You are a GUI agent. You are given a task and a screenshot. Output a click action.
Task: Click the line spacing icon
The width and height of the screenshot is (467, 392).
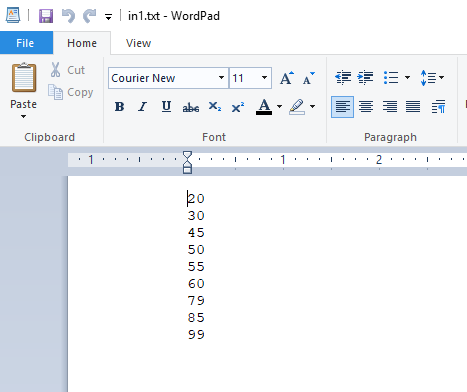pyautogui.click(x=428, y=78)
